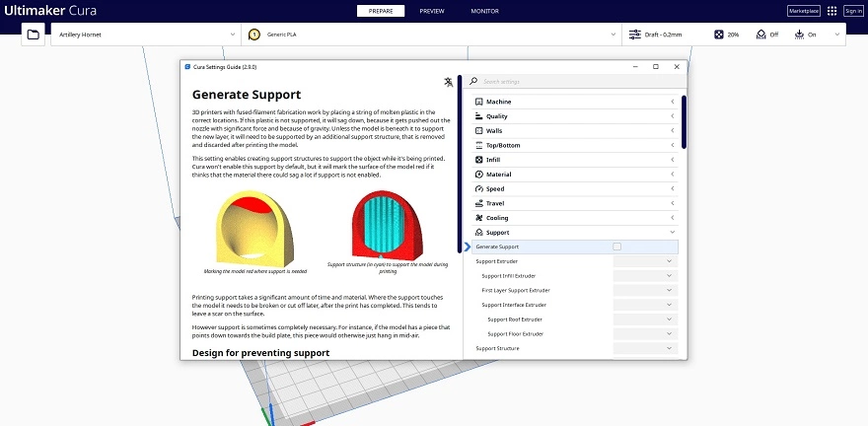Open the Support Extruder dropdown
The width and height of the screenshot is (868, 426).
tap(645, 261)
